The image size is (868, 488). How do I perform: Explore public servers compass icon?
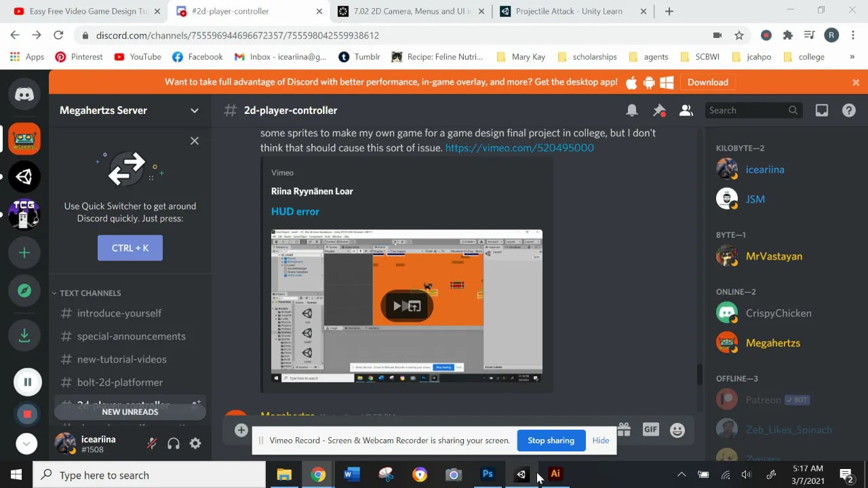(24, 291)
